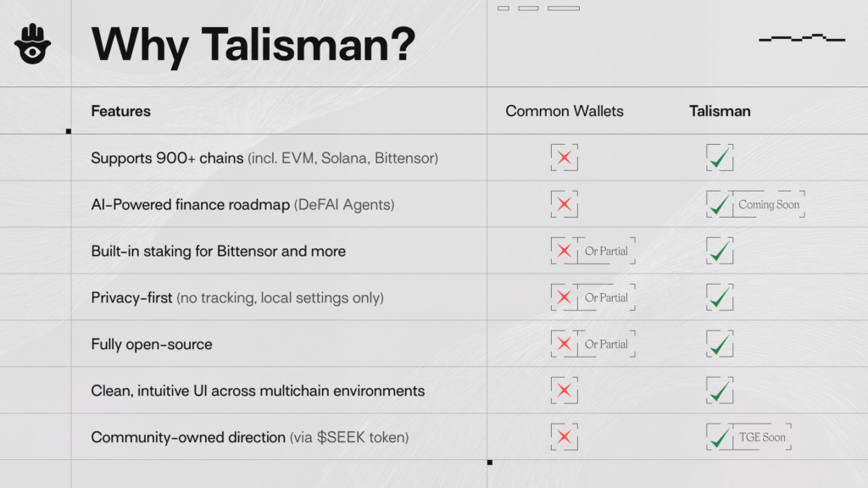Click Talisman checkmark for built-in staking

(720, 251)
